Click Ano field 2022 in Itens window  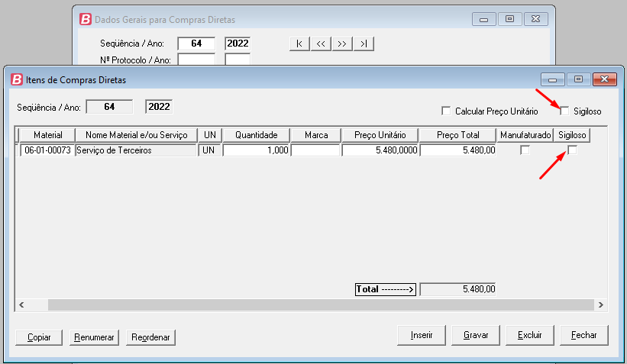point(159,107)
